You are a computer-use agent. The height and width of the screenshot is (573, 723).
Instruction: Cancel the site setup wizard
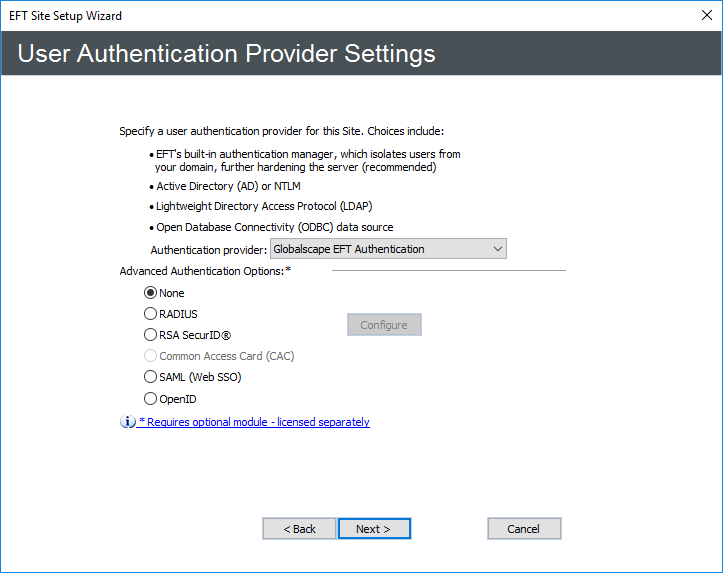click(x=524, y=529)
